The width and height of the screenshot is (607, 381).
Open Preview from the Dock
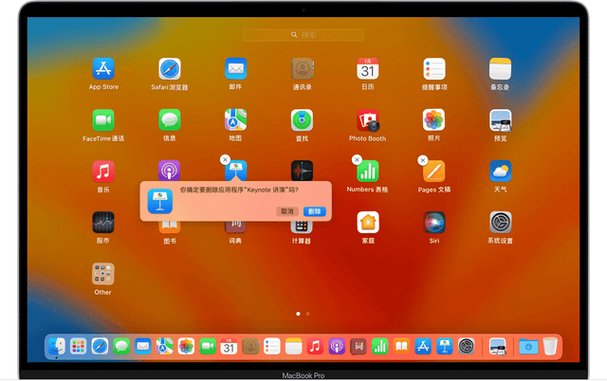pyautogui.click(x=497, y=346)
